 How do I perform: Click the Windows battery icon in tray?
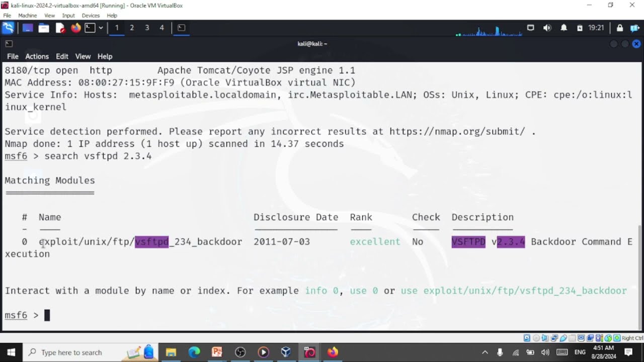point(530,352)
